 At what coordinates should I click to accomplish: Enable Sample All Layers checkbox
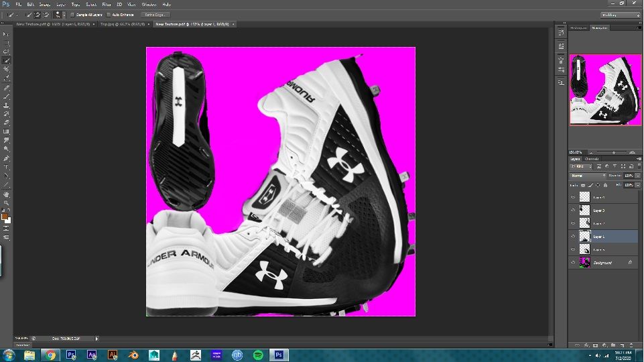(72, 15)
